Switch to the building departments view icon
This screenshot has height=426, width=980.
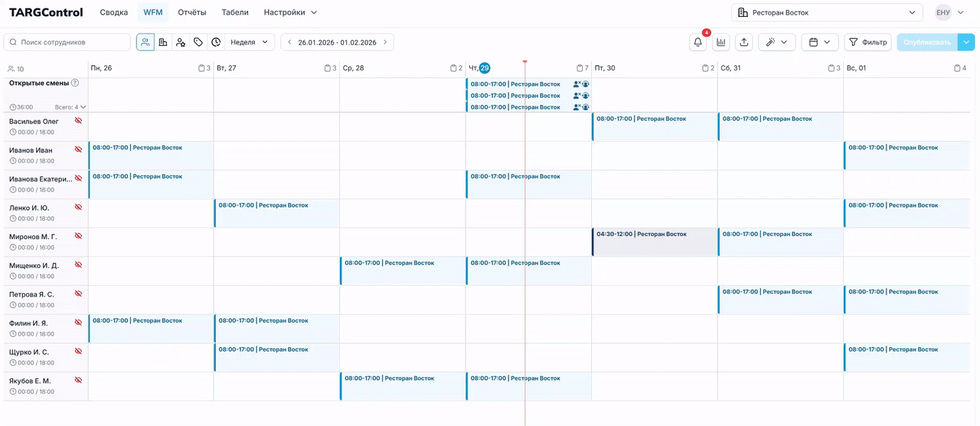163,42
